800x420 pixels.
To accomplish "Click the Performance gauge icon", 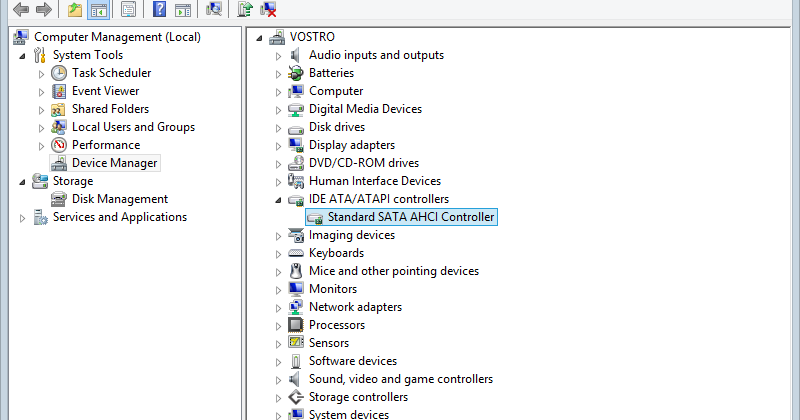I will (59, 145).
